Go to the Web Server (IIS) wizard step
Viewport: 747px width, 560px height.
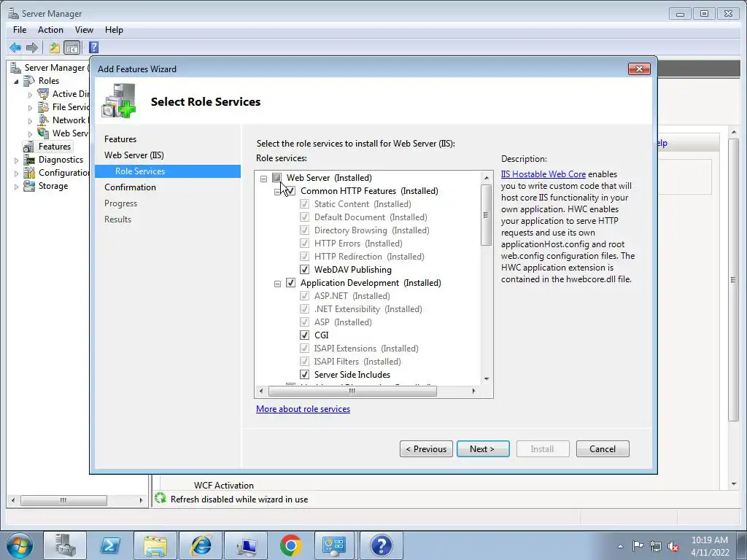pyautogui.click(x=134, y=155)
